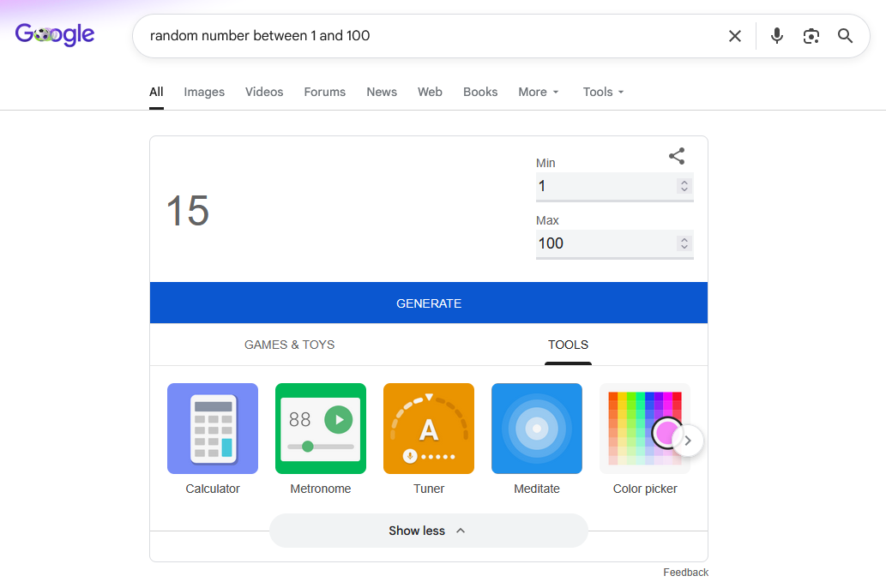The image size is (886, 588).
Task: Share the random number result
Action: click(677, 156)
